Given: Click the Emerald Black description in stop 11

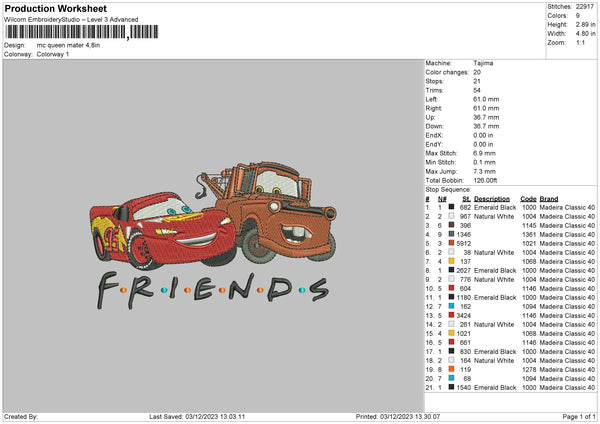Looking at the screenshot, I should [x=495, y=298].
